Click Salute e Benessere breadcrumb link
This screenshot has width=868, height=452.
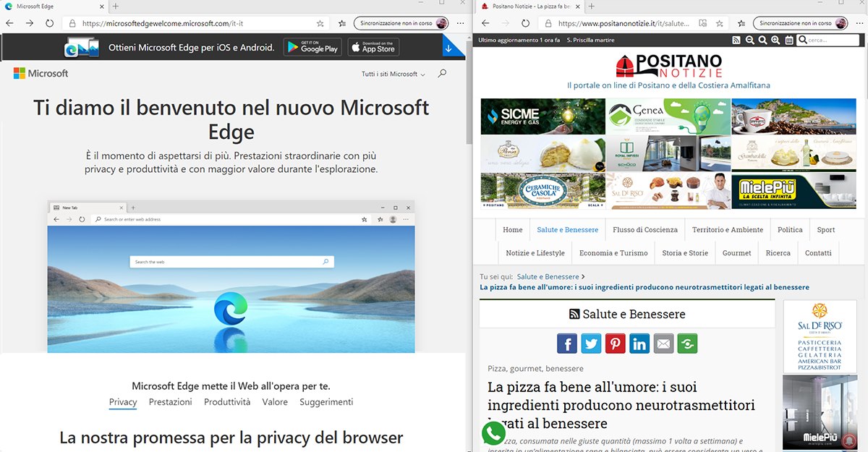tap(548, 277)
